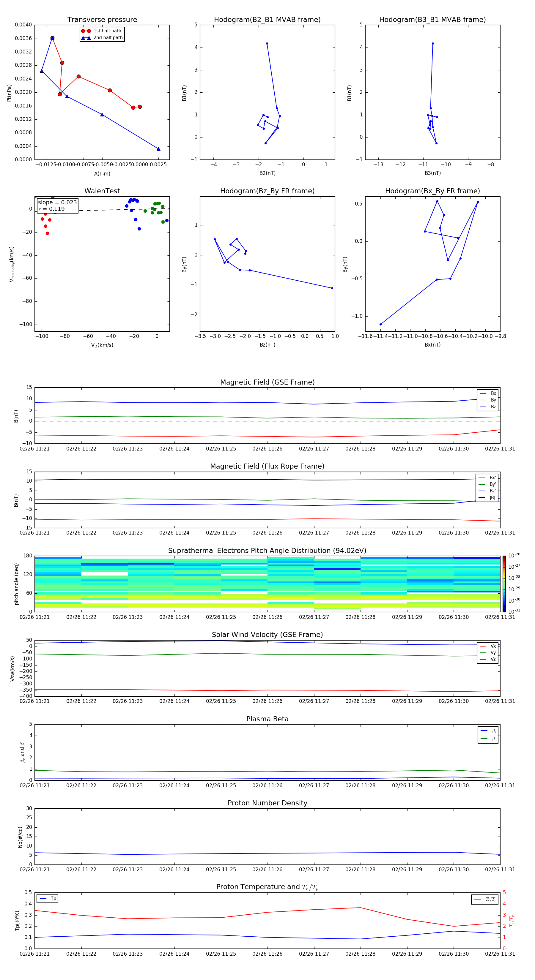Click the 'Magnetic Field (Flux Rope Frame)' title
Screen dimensions: 535x980
pos(267,467)
